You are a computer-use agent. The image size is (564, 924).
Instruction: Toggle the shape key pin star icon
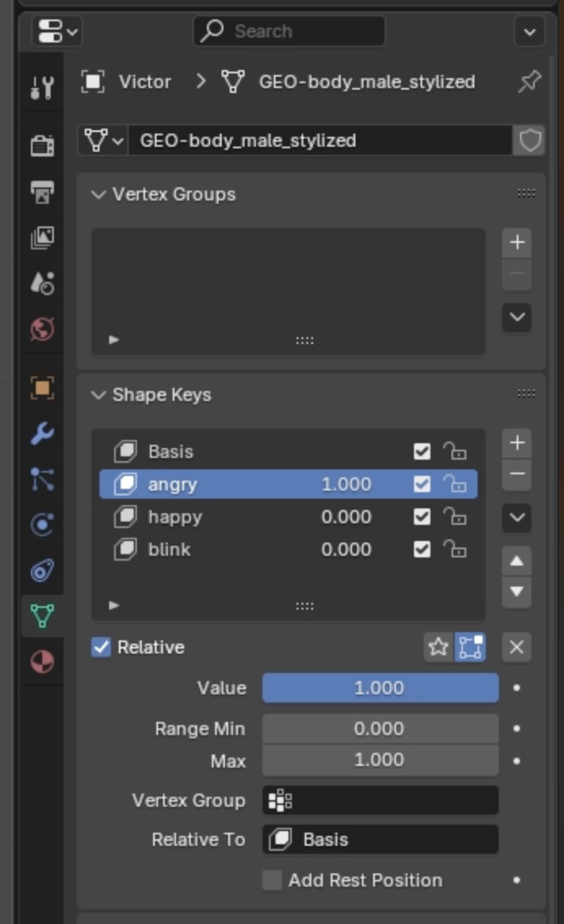(438, 647)
